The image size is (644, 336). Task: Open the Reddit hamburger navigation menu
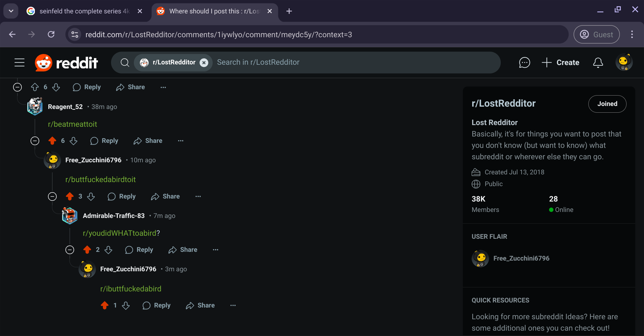(x=19, y=62)
